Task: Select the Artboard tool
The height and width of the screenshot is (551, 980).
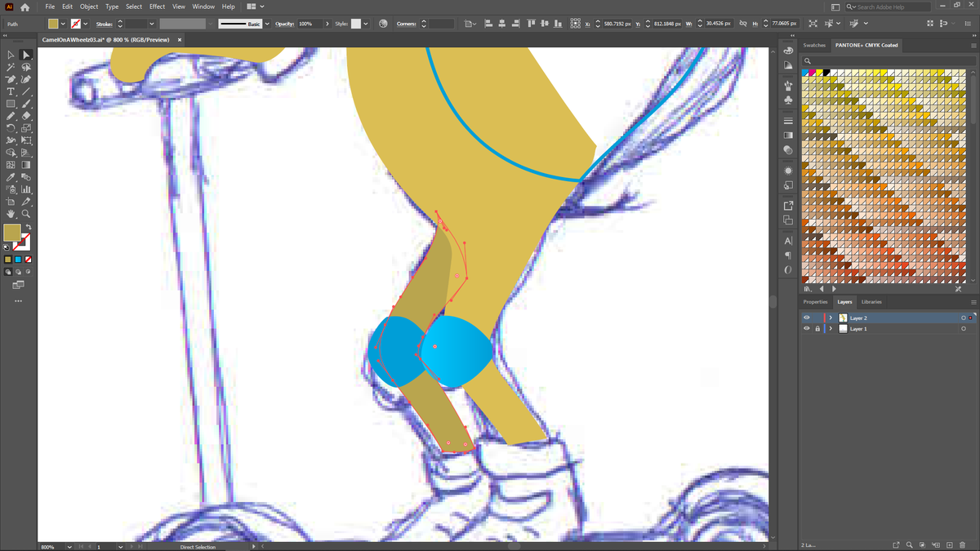Action: point(11,202)
